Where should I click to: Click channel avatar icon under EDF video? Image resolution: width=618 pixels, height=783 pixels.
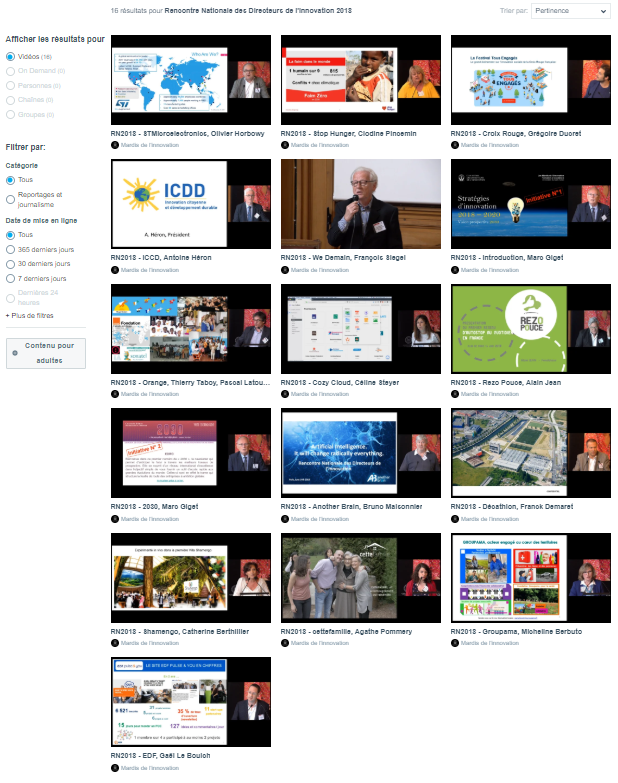click(x=115, y=769)
